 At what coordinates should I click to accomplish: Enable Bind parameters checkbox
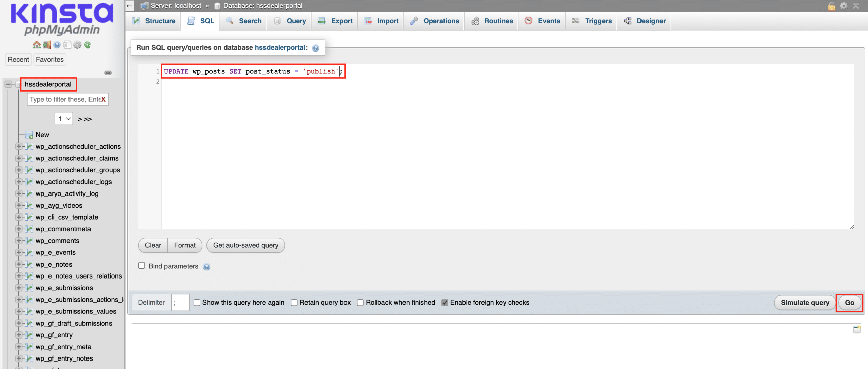click(x=142, y=266)
